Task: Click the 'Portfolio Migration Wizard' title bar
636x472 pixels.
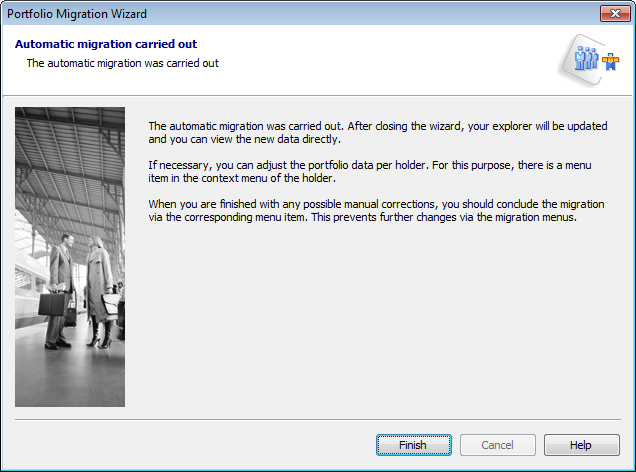Action: (200, 13)
